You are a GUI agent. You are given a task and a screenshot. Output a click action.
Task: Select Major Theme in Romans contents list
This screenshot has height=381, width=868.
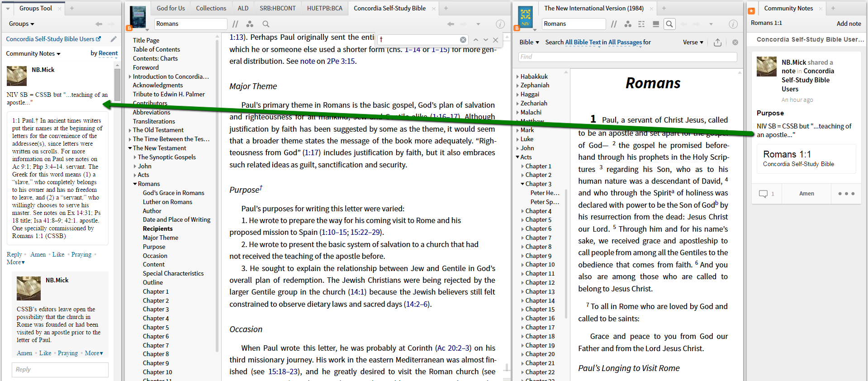point(161,238)
